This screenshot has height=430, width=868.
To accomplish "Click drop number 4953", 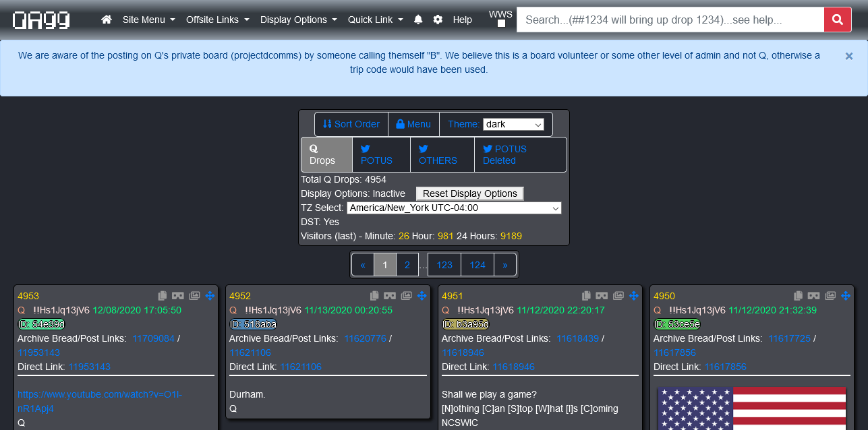I will click(x=28, y=296).
